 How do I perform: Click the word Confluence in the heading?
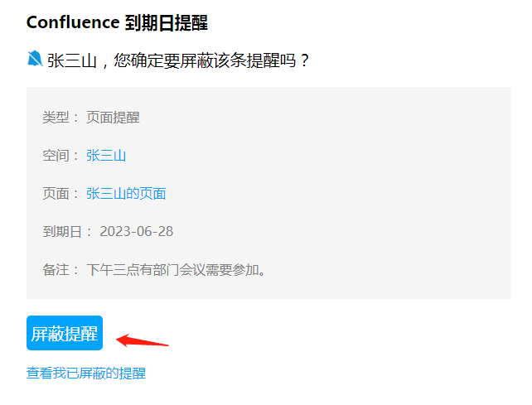pyautogui.click(x=73, y=22)
